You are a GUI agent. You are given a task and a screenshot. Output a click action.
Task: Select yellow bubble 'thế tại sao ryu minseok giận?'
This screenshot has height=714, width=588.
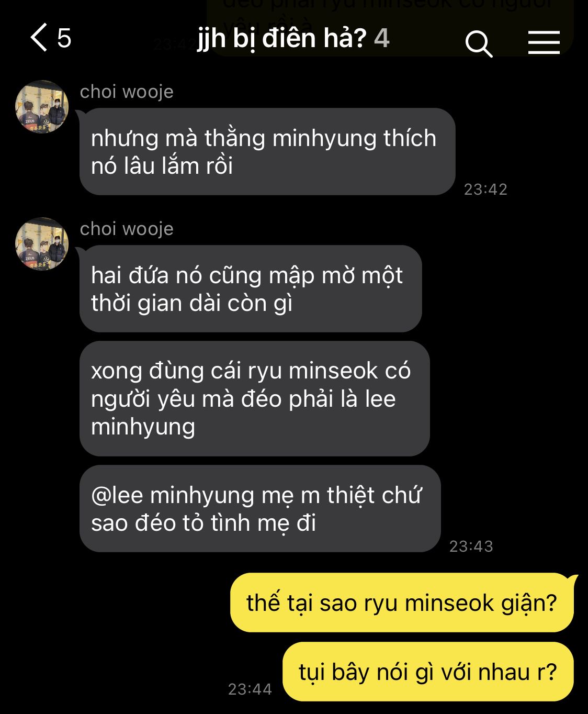point(402,603)
